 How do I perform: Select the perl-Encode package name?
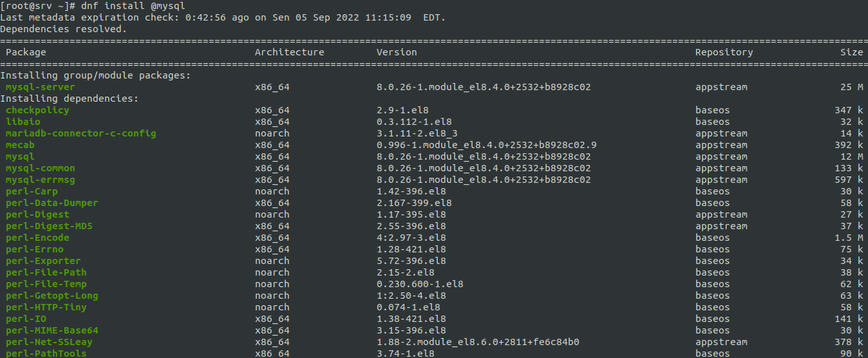37,238
